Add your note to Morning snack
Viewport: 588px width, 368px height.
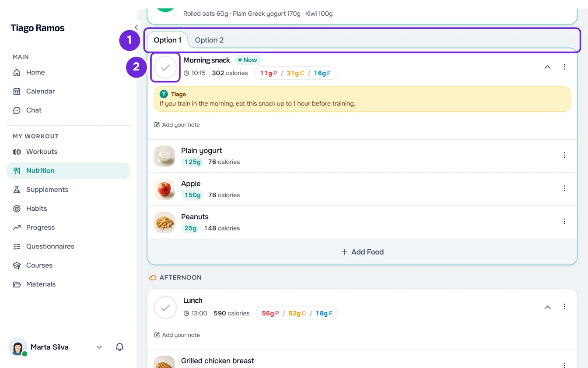pos(177,125)
